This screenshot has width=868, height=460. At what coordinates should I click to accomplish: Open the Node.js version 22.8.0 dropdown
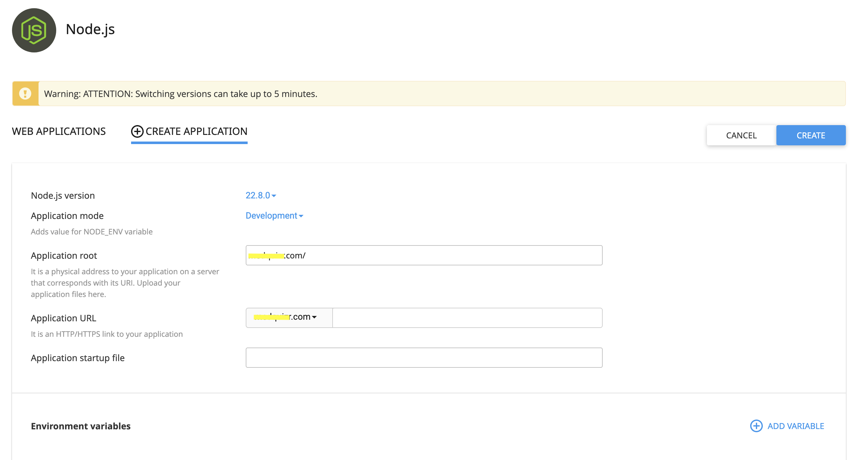coord(261,195)
